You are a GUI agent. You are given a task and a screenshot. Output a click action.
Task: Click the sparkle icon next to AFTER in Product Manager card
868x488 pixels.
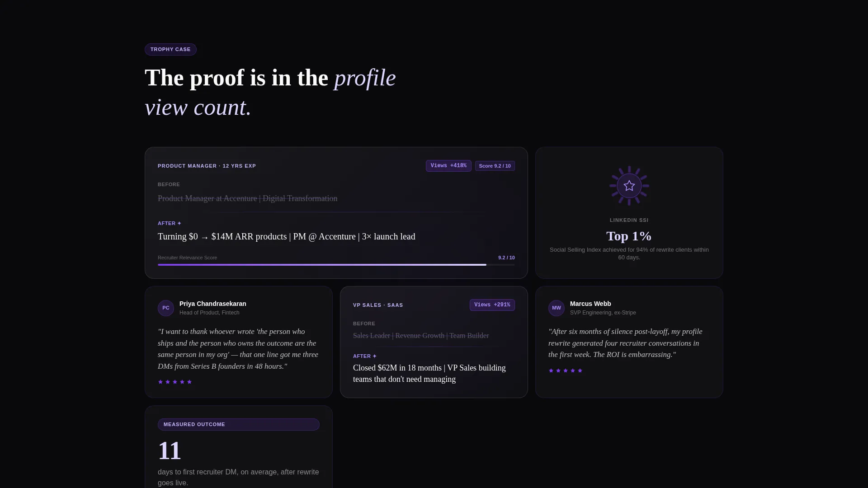(179, 223)
